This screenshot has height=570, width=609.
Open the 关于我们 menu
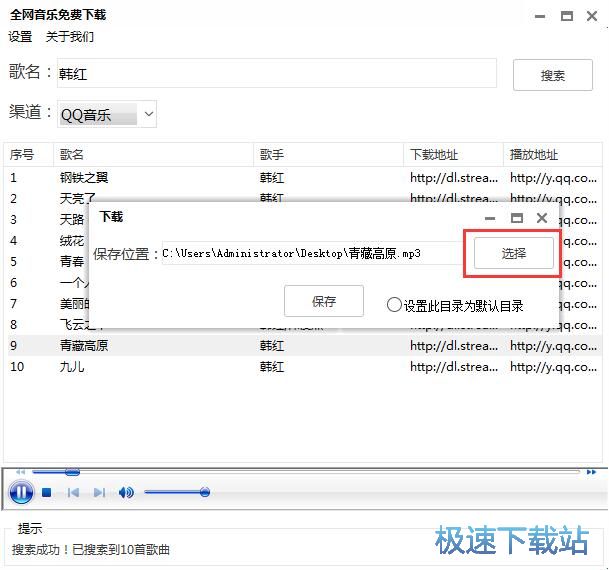click(x=70, y=37)
